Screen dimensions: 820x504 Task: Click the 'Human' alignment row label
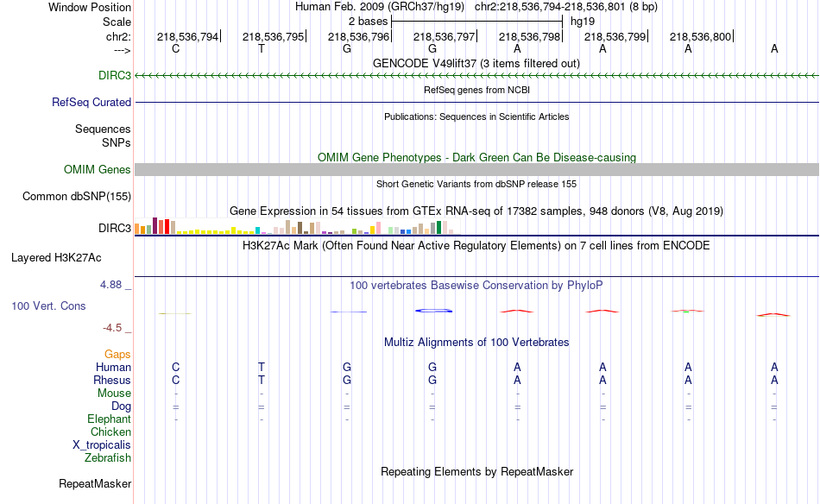[113, 367]
